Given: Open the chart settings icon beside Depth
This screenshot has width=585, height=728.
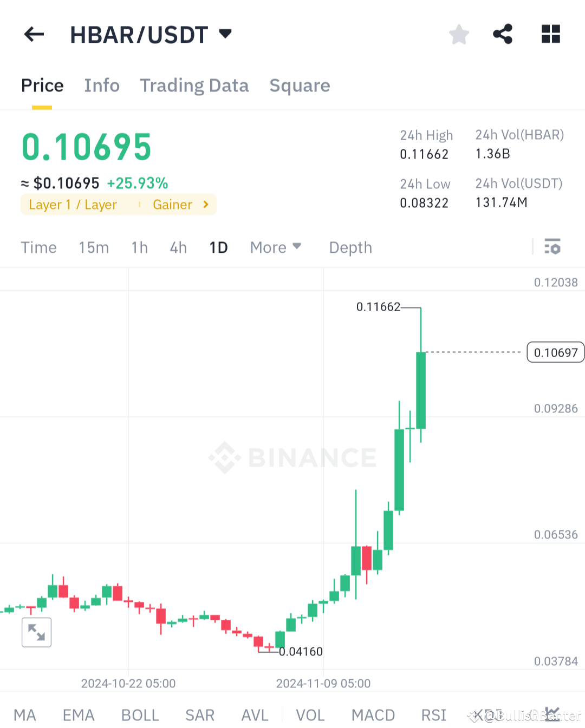Looking at the screenshot, I should [x=553, y=247].
